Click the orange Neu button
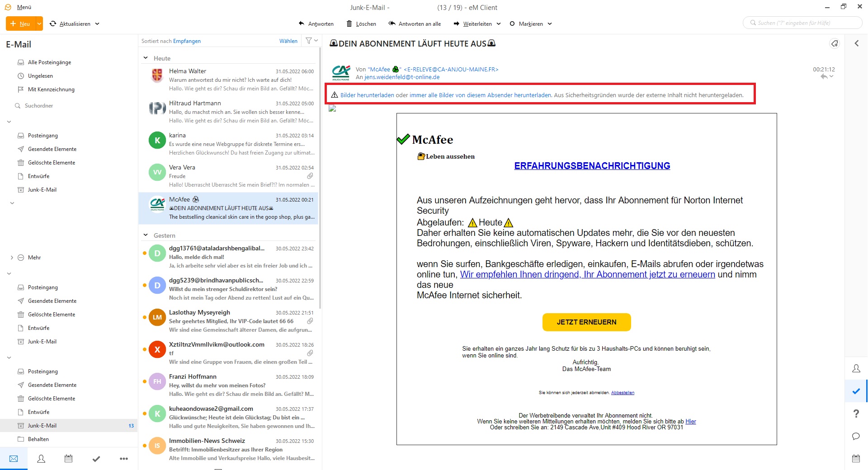 click(21, 23)
